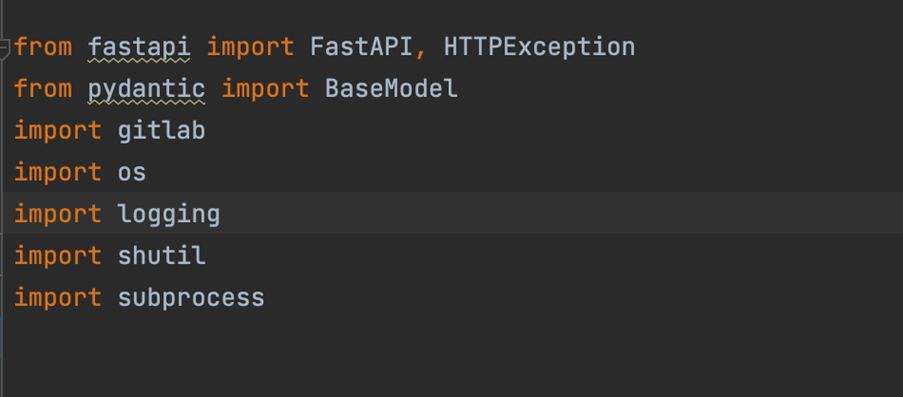Click the shutil module name
Image resolution: width=903 pixels, height=397 pixels.
point(161,256)
